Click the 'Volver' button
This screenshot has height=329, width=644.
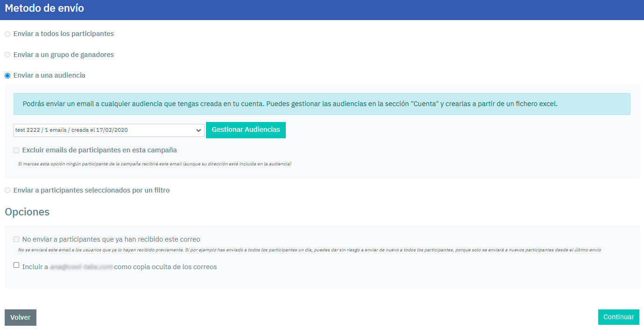[21, 317]
